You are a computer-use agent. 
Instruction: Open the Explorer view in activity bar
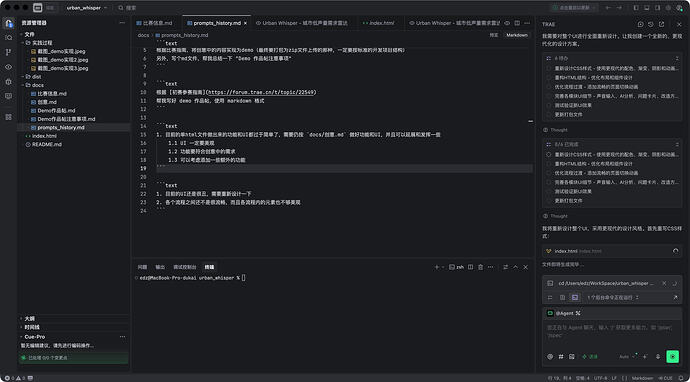click(x=8, y=23)
